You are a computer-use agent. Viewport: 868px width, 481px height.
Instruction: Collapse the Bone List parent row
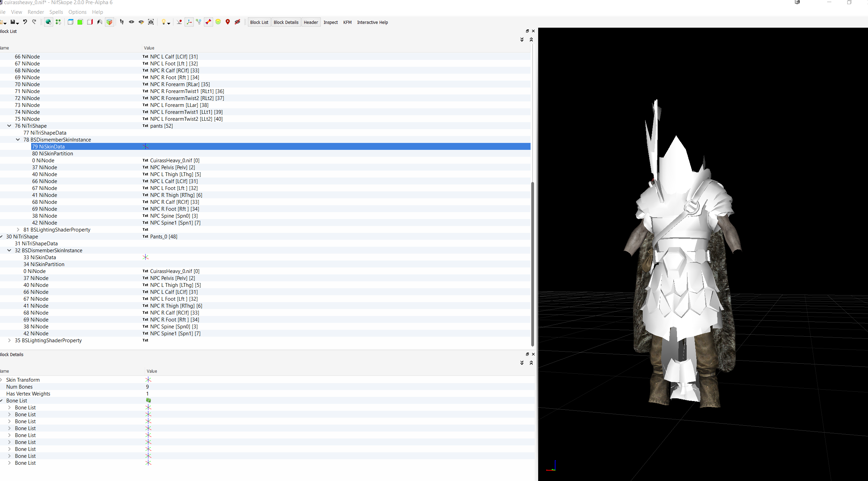pos(1,401)
